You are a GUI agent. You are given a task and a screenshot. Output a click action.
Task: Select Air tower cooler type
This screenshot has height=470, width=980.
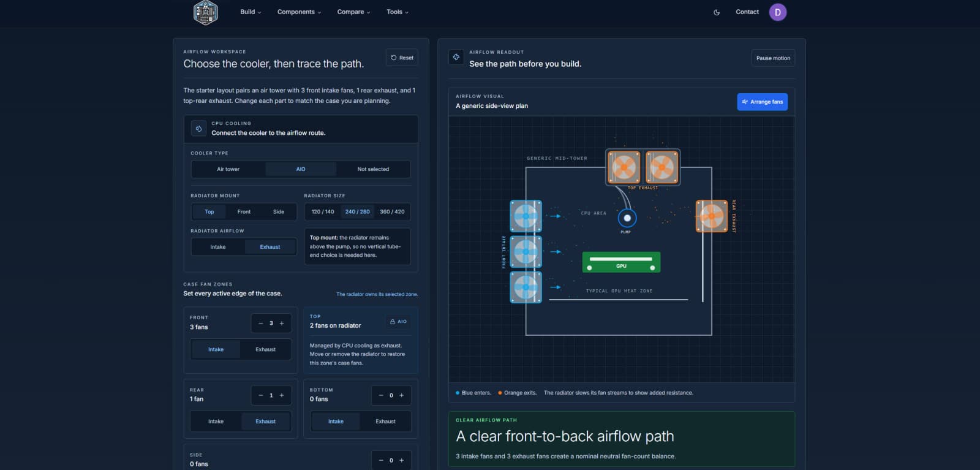click(x=228, y=169)
